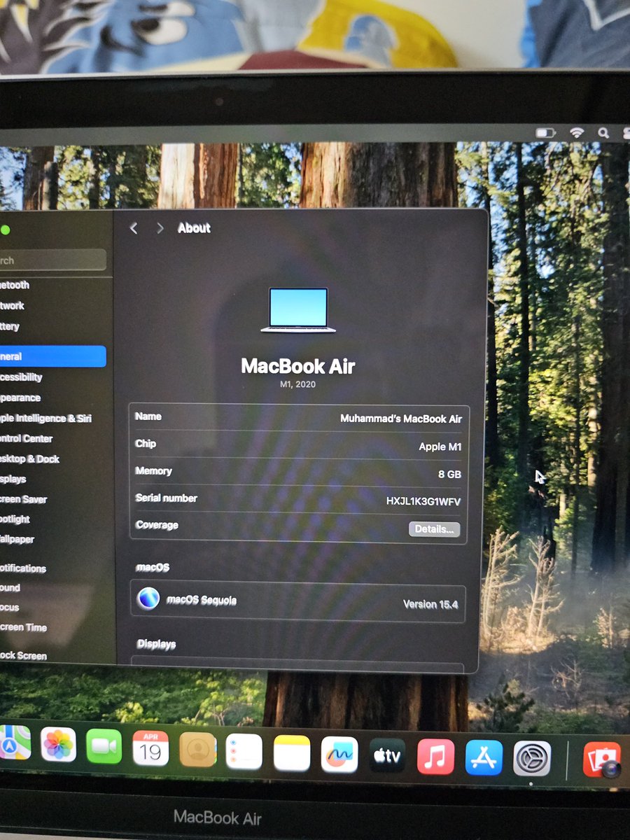
Task: Open Coverage Details... button
Action: (434, 529)
